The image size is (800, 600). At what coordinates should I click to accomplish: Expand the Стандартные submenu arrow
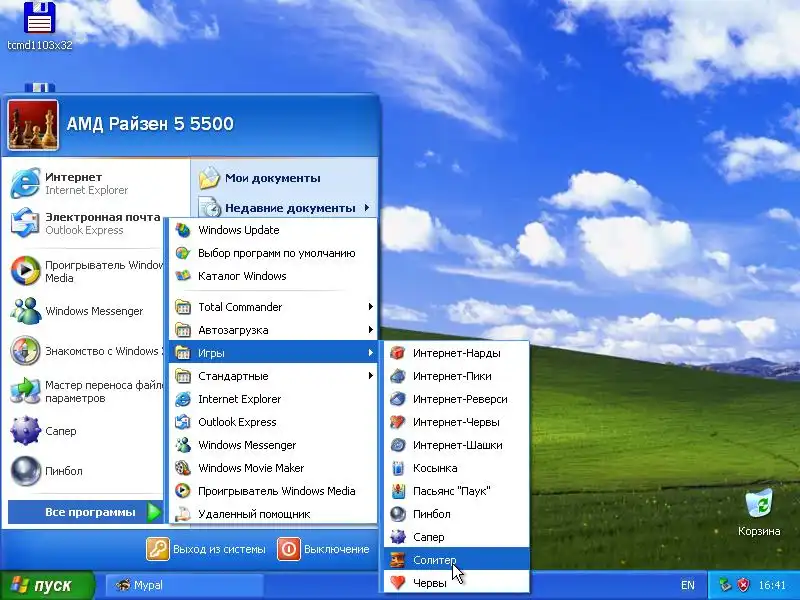click(370, 376)
